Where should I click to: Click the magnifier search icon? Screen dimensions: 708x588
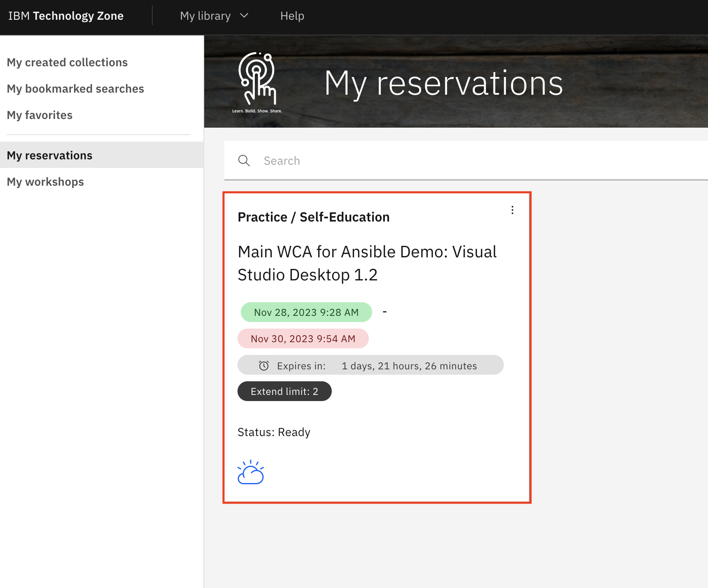tap(244, 161)
